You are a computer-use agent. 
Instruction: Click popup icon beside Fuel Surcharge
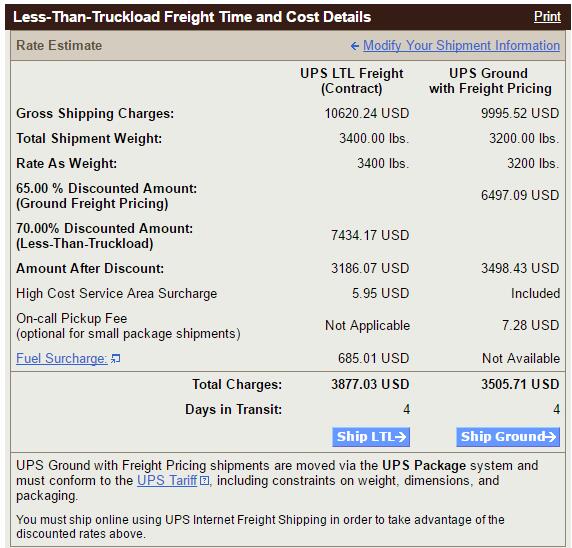(x=116, y=359)
